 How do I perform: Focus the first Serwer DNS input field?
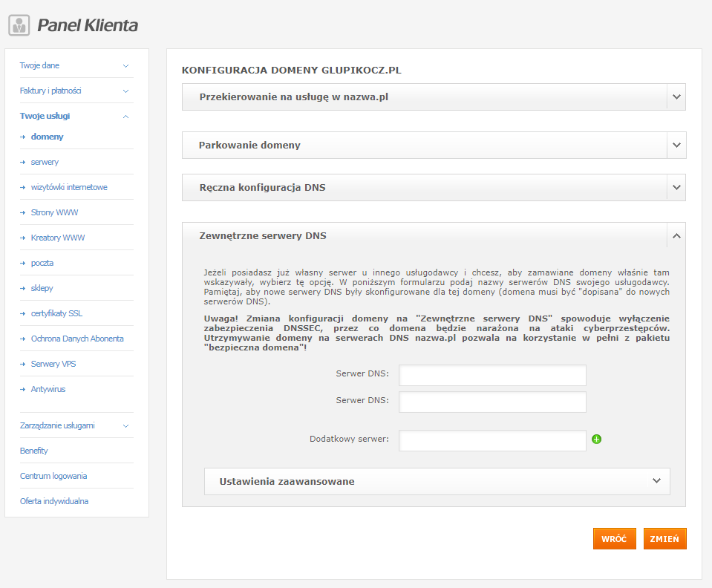pyautogui.click(x=492, y=376)
